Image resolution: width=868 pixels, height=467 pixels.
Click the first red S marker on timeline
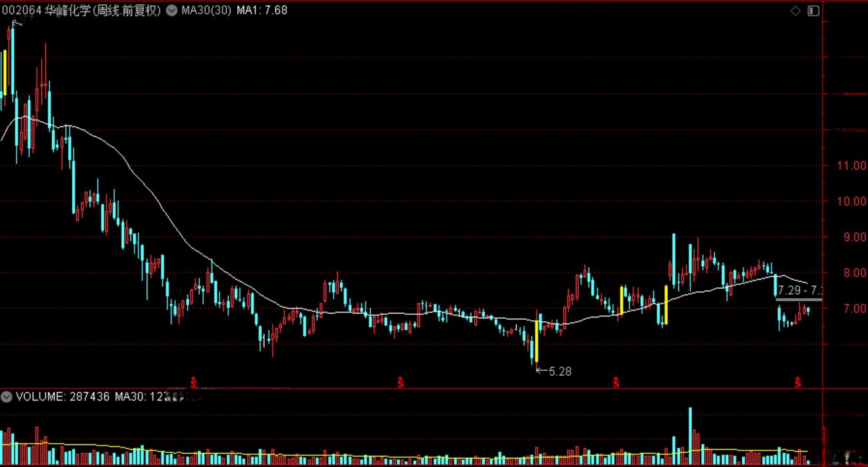click(x=193, y=382)
